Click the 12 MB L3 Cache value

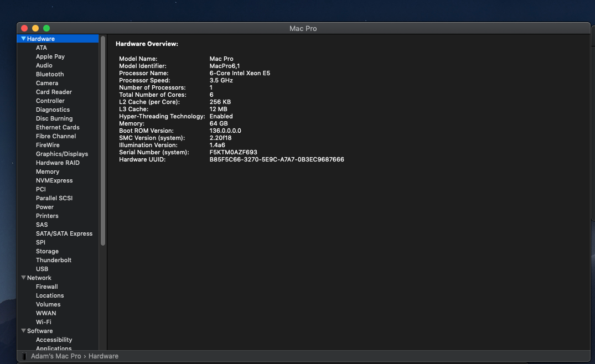[x=218, y=109]
